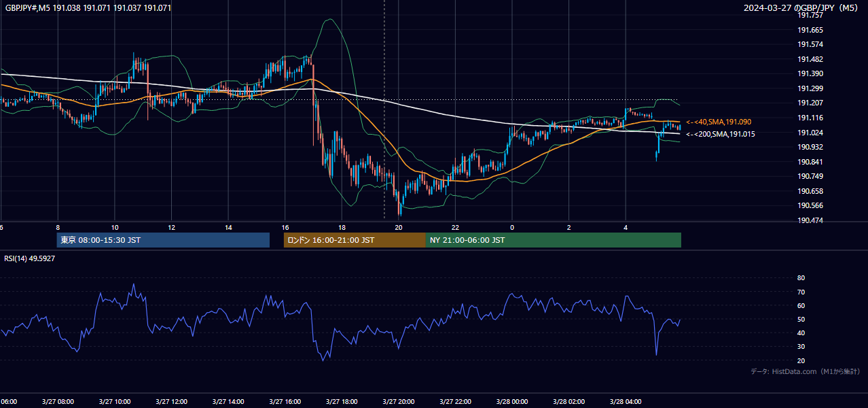Click the London 16:00-21:00 JST session bar
The height and width of the screenshot is (408, 868).
355,240
